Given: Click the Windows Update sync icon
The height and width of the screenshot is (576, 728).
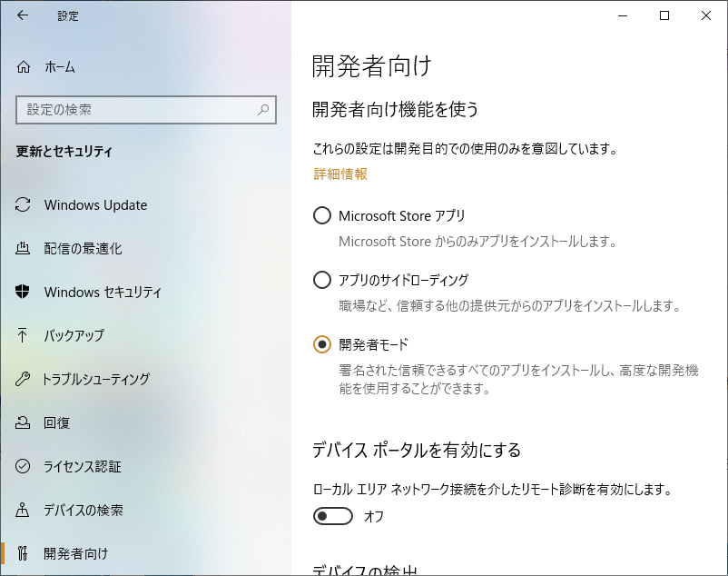Looking at the screenshot, I should pyautogui.click(x=23, y=204).
